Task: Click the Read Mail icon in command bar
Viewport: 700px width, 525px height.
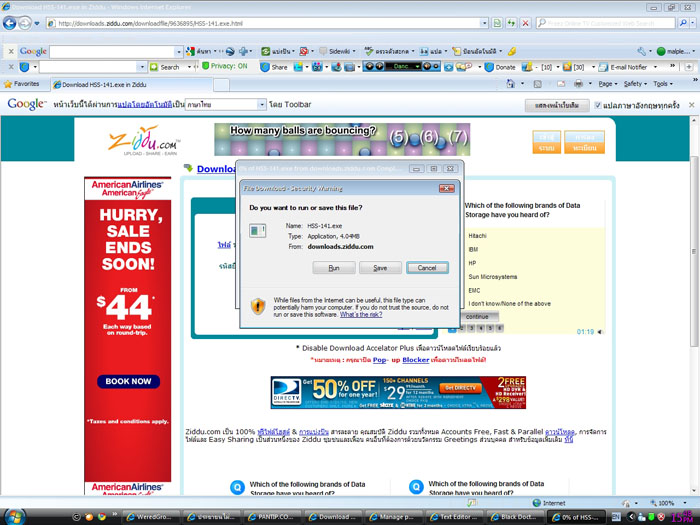Action: pos(562,83)
